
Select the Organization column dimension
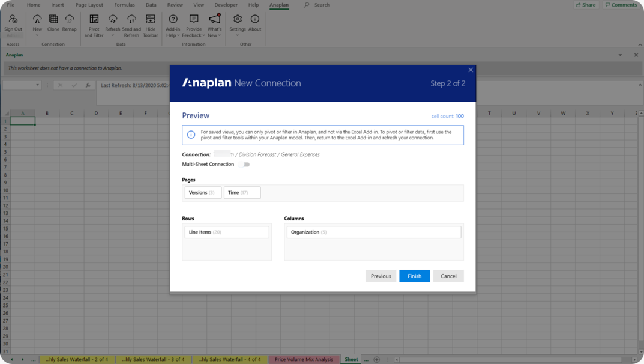tap(374, 232)
